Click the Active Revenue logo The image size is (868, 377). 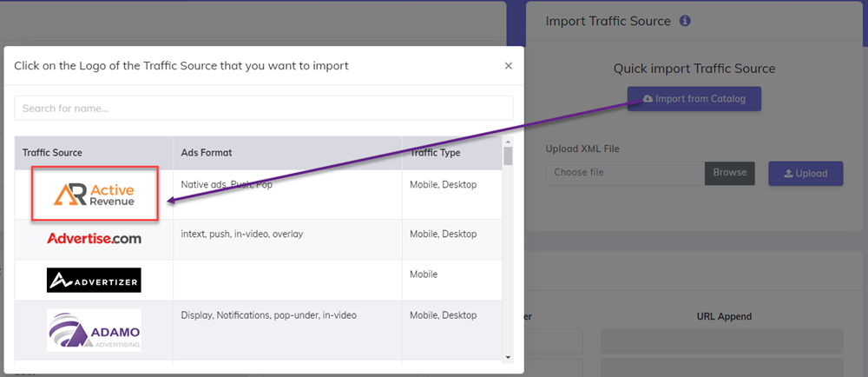(x=95, y=194)
